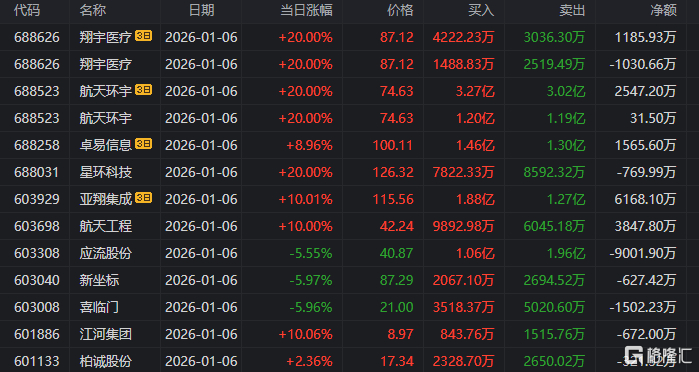
Task: Click stock code 688031
Action: (37, 172)
